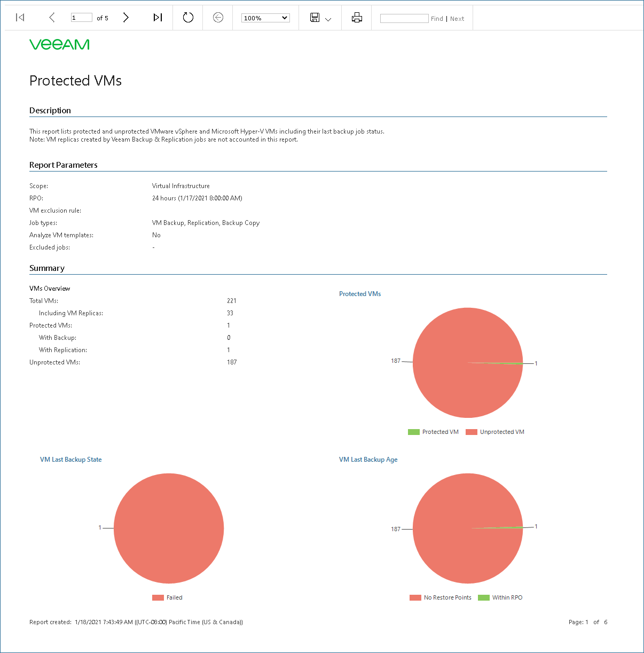Go to previous report page
Image resolution: width=644 pixels, height=653 pixels.
[52, 18]
